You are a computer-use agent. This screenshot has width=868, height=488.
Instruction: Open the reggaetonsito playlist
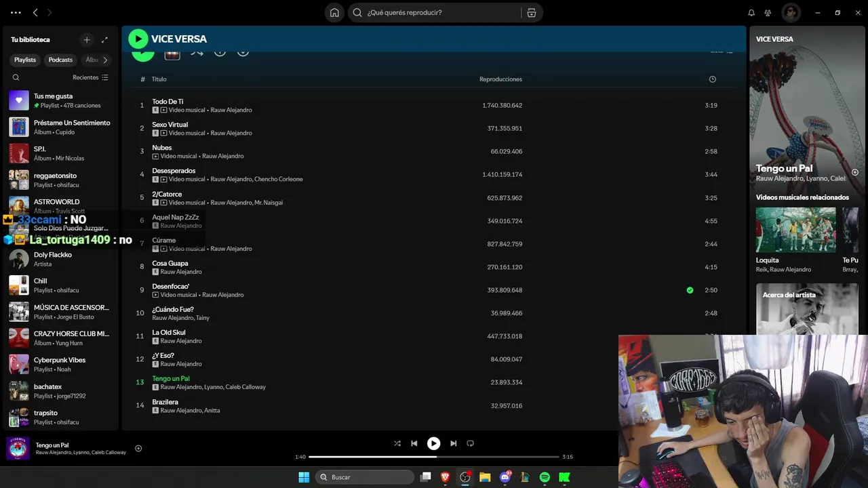click(60, 180)
